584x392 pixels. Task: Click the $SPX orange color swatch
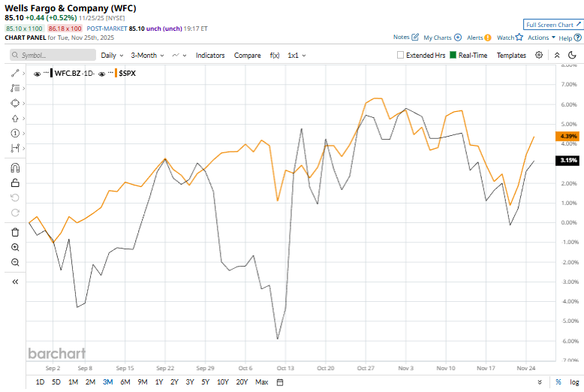click(x=116, y=73)
